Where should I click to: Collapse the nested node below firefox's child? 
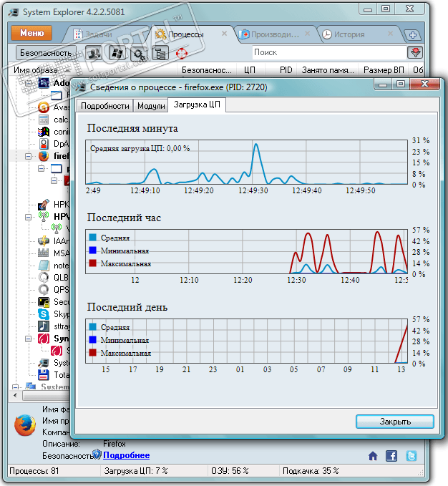pos(54,180)
